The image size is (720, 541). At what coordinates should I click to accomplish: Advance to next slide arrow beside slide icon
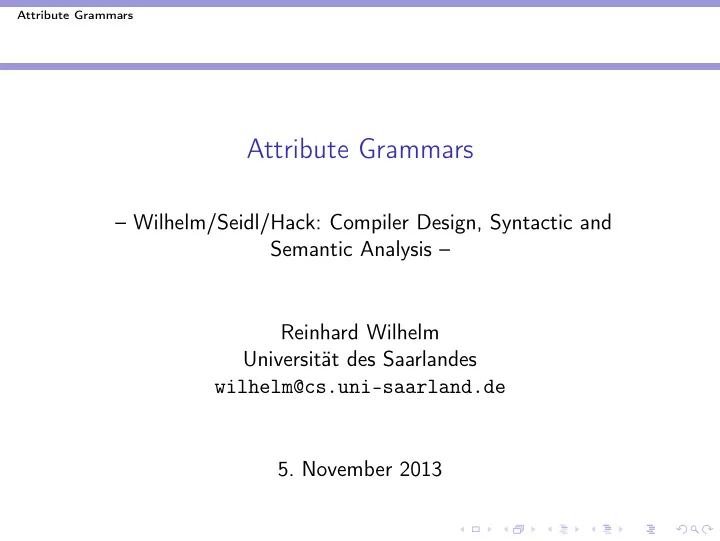click(489, 530)
